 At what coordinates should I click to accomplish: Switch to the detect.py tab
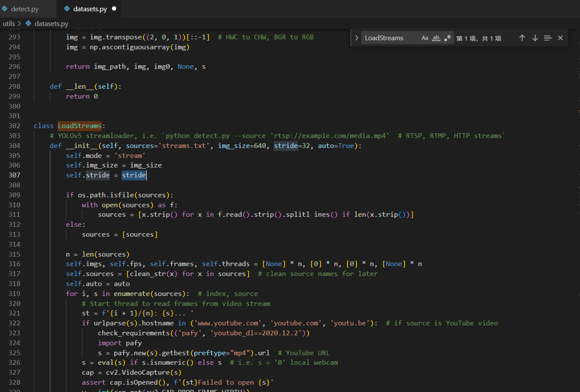click(x=25, y=9)
